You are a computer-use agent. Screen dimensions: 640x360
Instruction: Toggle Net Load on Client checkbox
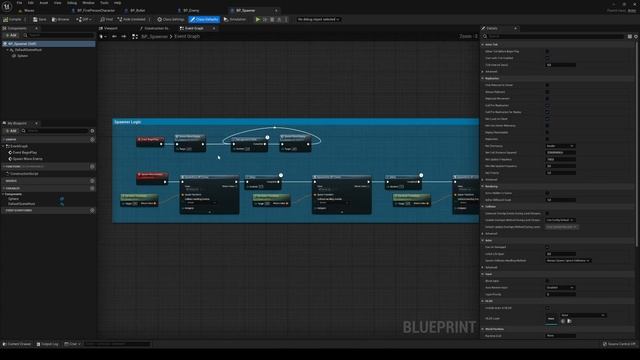pyautogui.click(x=547, y=119)
